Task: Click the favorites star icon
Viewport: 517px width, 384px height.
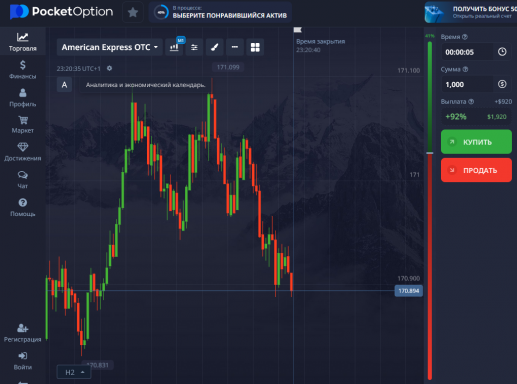Action: coord(133,12)
